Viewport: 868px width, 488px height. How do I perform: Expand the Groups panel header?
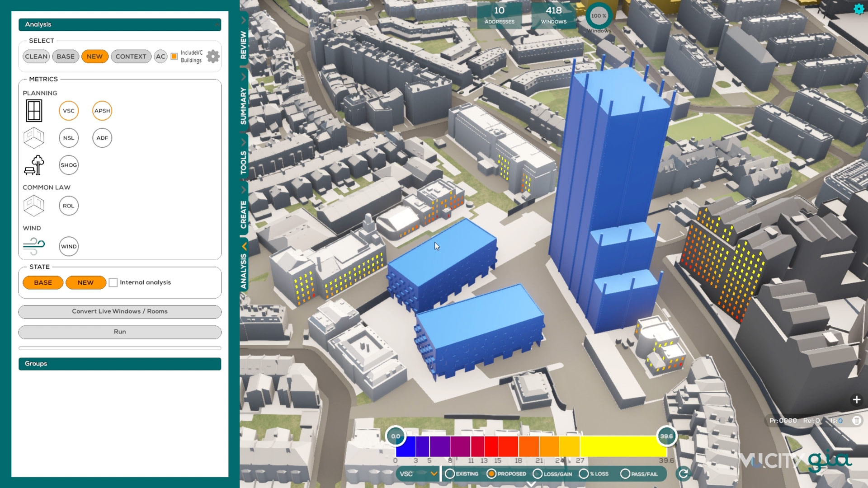[120, 364]
